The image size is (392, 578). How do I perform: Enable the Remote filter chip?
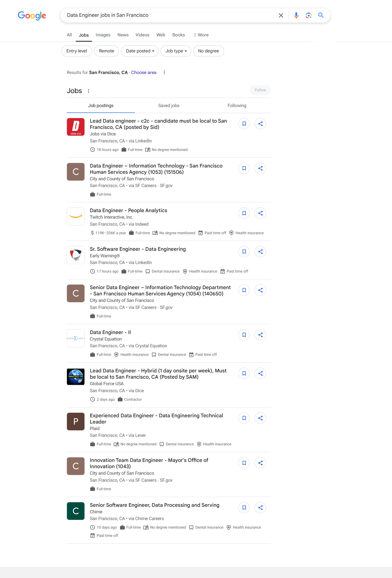point(107,51)
